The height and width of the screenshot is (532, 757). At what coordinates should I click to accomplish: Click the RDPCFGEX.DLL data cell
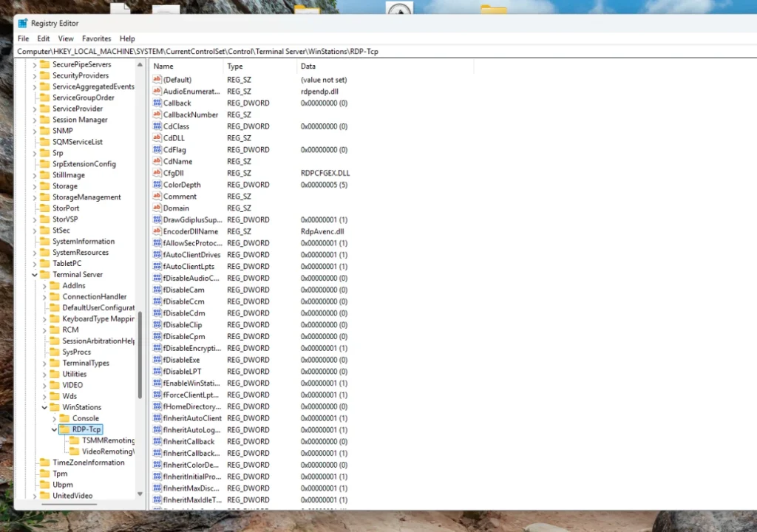click(x=325, y=173)
